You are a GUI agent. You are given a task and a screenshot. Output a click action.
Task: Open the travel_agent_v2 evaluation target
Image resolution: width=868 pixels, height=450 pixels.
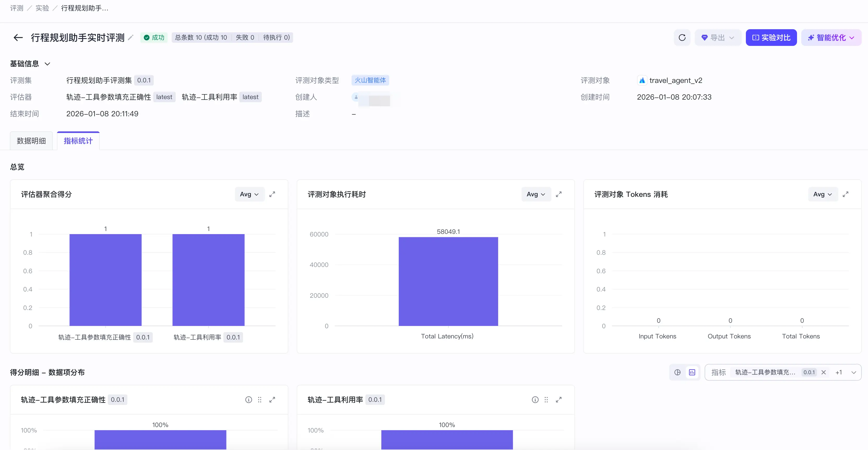tap(676, 81)
